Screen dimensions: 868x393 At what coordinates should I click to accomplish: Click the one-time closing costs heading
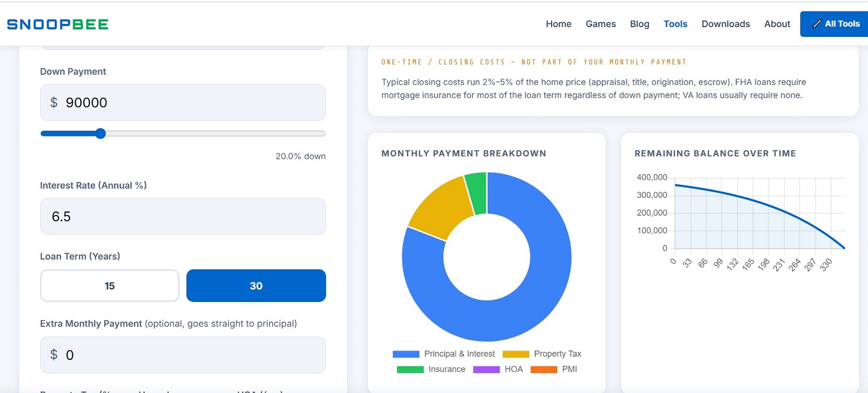534,62
